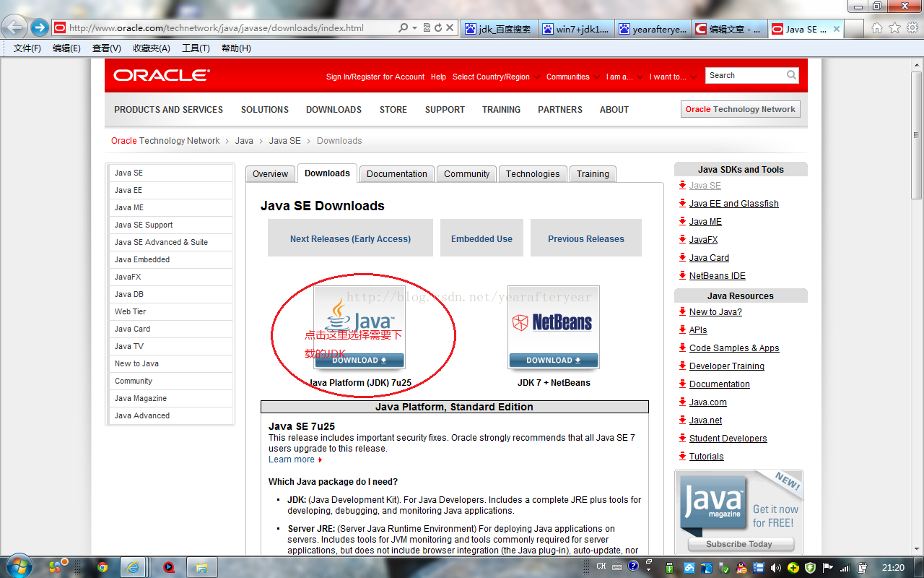
Task: Click the CH input language indicator
Action: 601,566
